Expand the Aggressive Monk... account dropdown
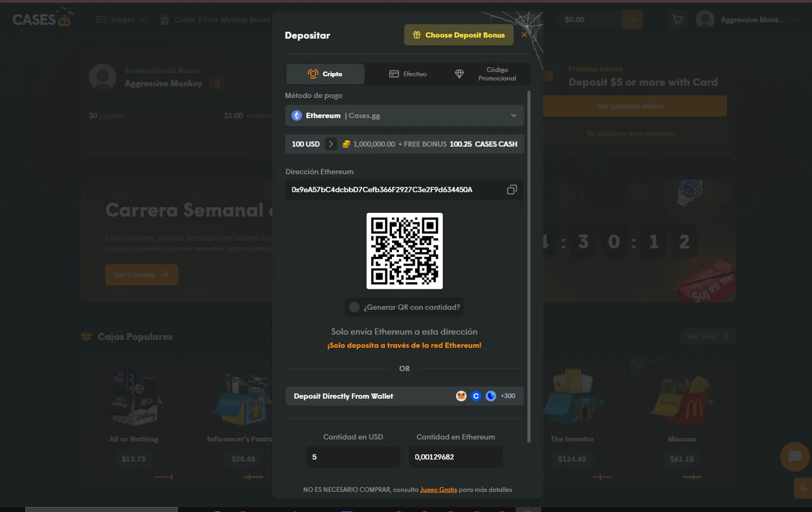The height and width of the screenshot is (512, 812). pos(796,20)
